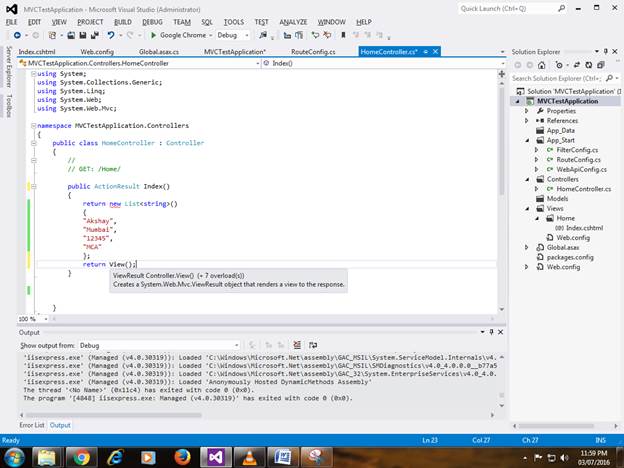Open Google Chrome from the taskbar
The image size is (624, 468).
[81, 457]
